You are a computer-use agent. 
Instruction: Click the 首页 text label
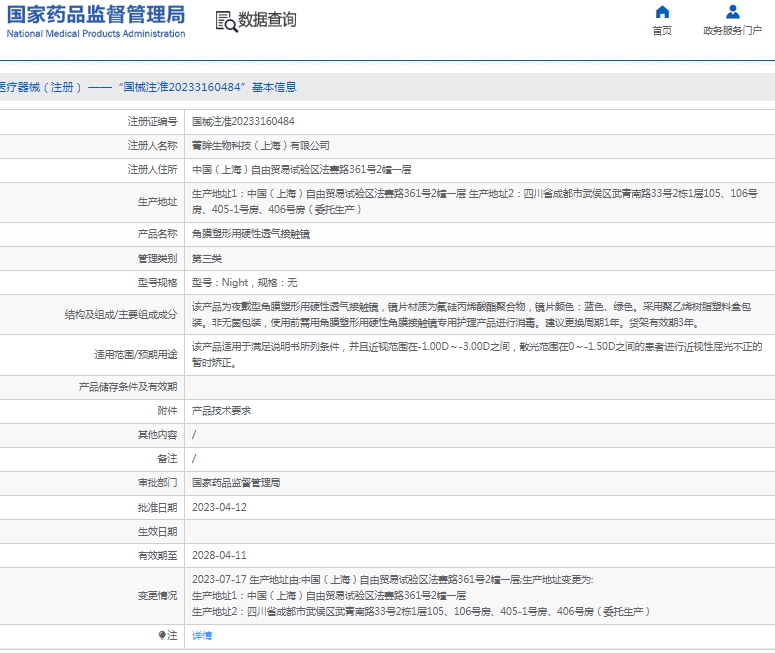click(662, 31)
